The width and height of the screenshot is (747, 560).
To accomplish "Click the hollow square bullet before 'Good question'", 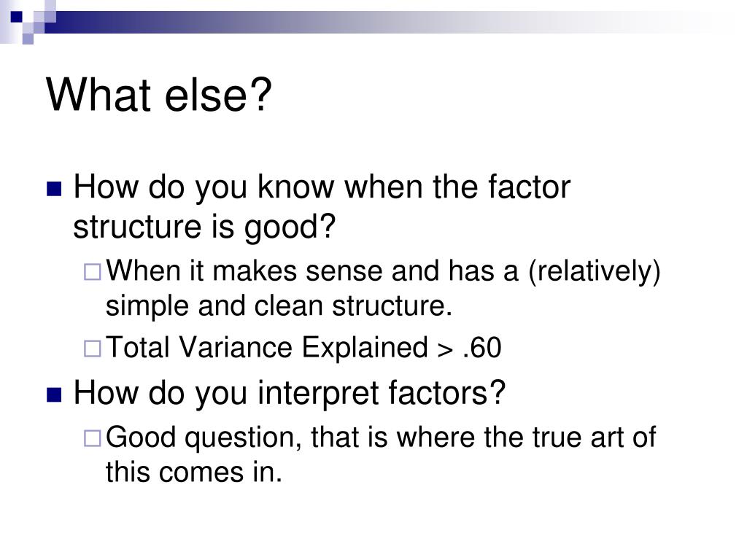I will tap(93, 438).
